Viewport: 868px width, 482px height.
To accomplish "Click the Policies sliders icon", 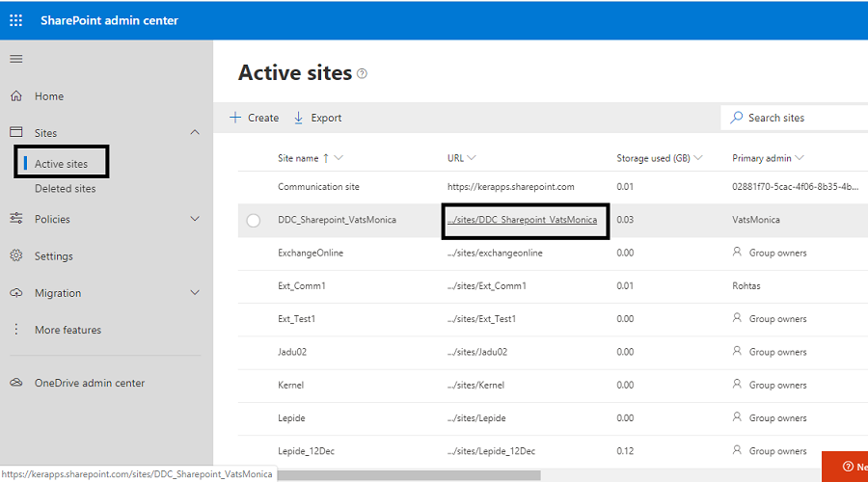I will click(x=16, y=219).
